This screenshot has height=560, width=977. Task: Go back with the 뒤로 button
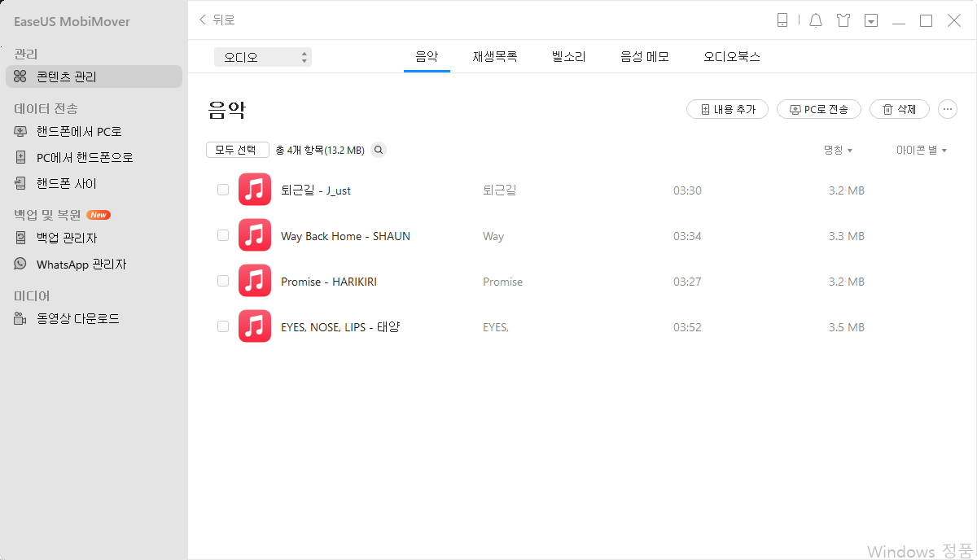pos(217,20)
